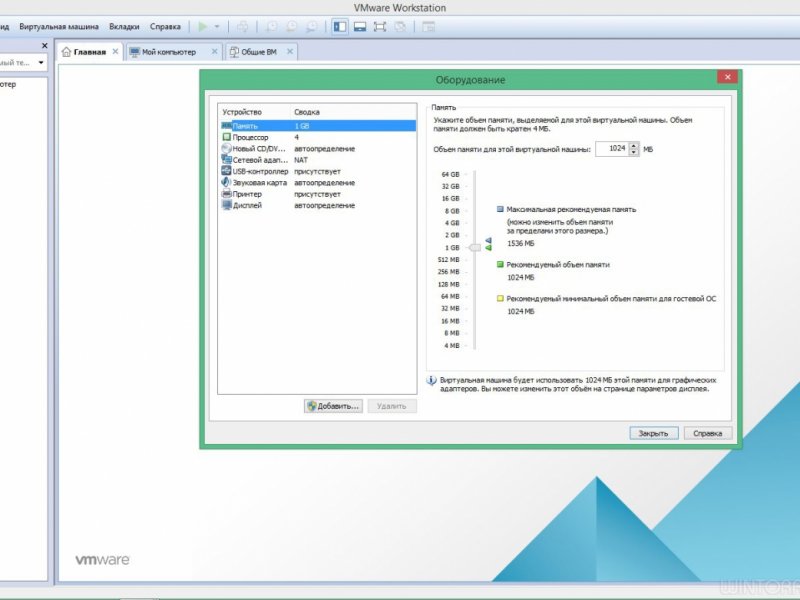Open the Справка menu in the menu bar

coord(165,27)
